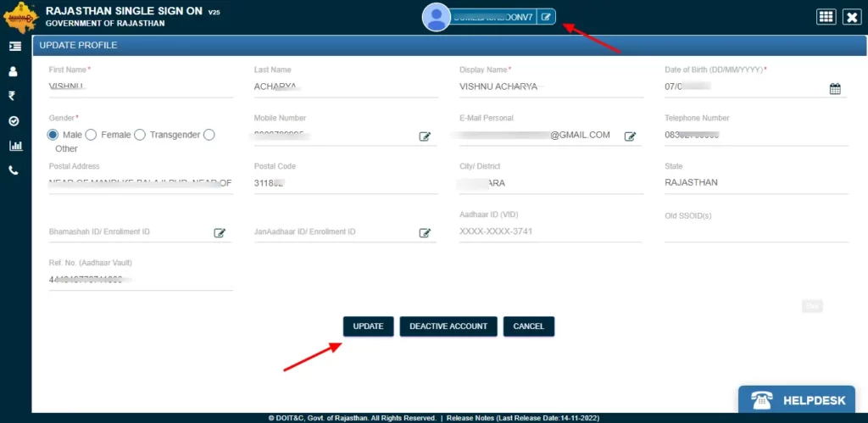Click the CANCEL button
This screenshot has width=868, height=423.
click(x=529, y=326)
